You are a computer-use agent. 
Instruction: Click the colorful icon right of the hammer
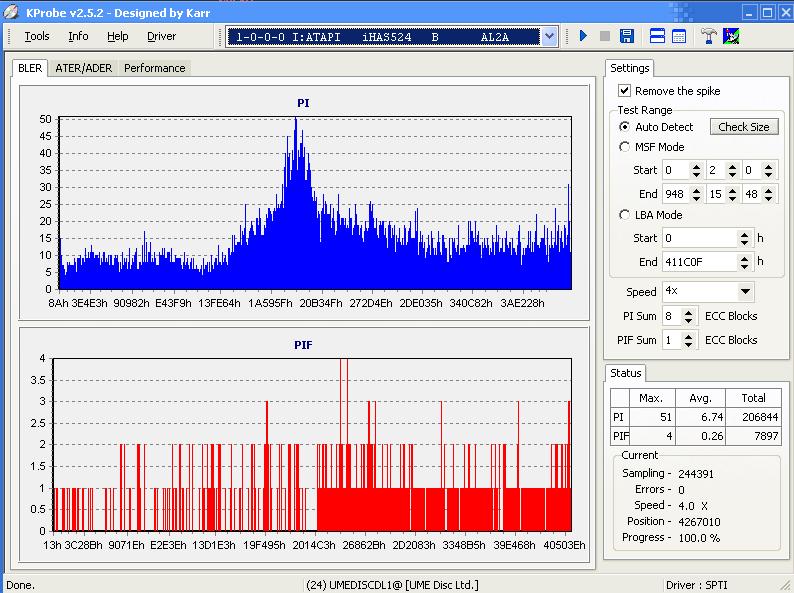pyautogui.click(x=731, y=36)
